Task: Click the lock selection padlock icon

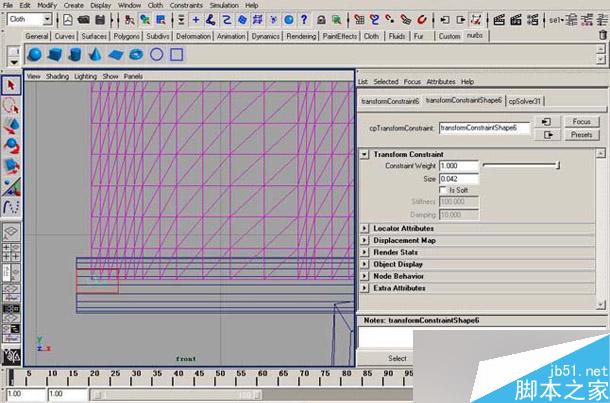Action: click(x=321, y=19)
